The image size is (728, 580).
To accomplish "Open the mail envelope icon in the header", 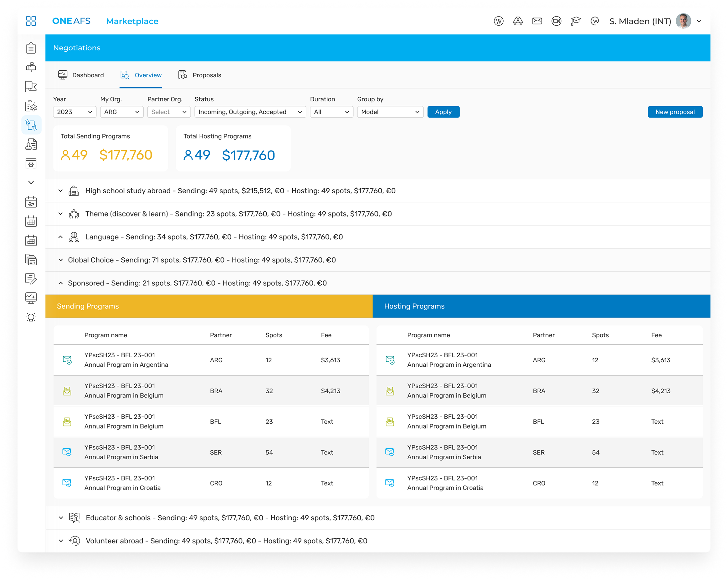I will [x=537, y=21].
